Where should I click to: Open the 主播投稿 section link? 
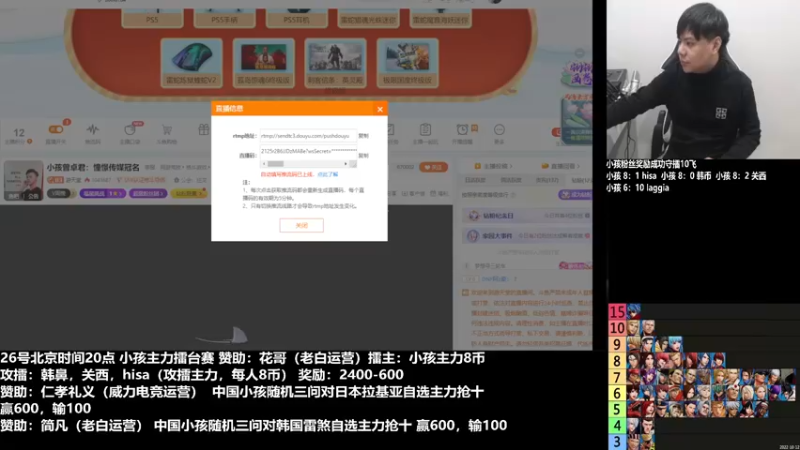(x=493, y=166)
